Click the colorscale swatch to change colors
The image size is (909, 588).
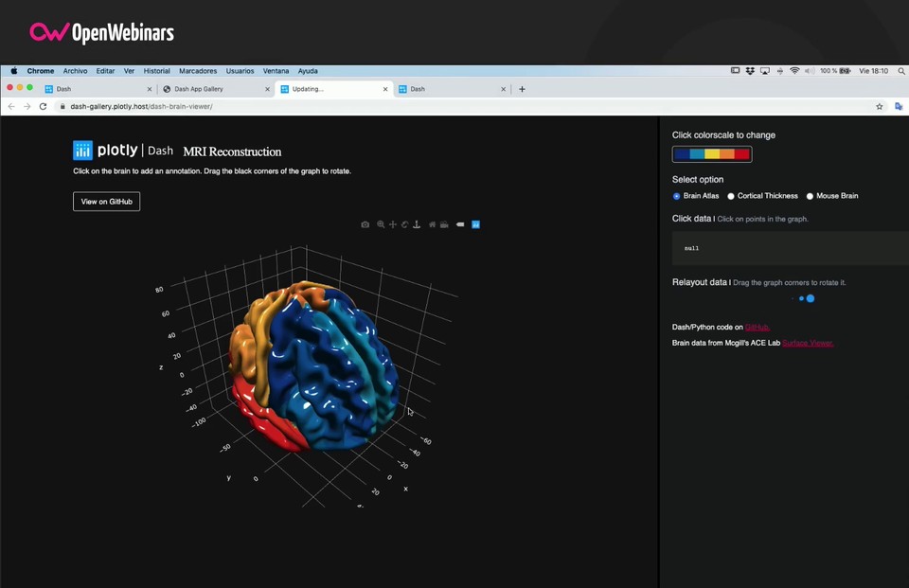712,154
